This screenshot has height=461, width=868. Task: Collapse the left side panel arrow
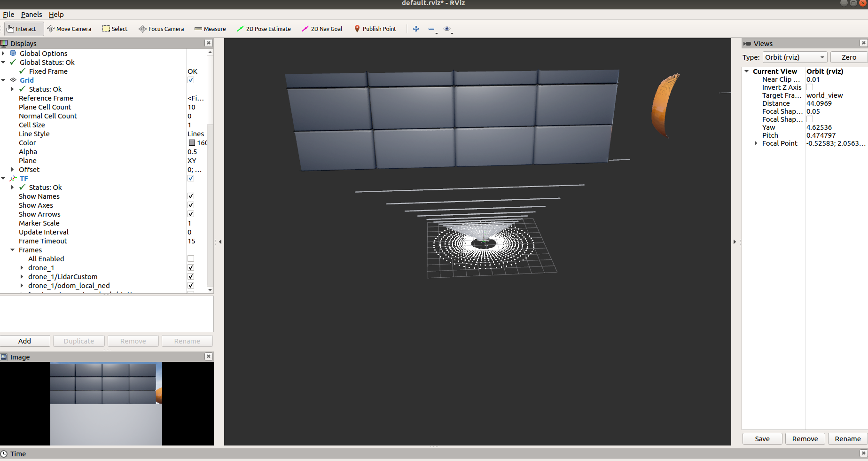click(x=220, y=242)
